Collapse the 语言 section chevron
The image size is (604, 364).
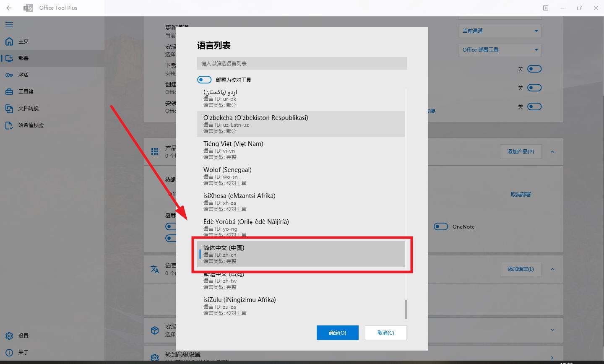[552, 269]
